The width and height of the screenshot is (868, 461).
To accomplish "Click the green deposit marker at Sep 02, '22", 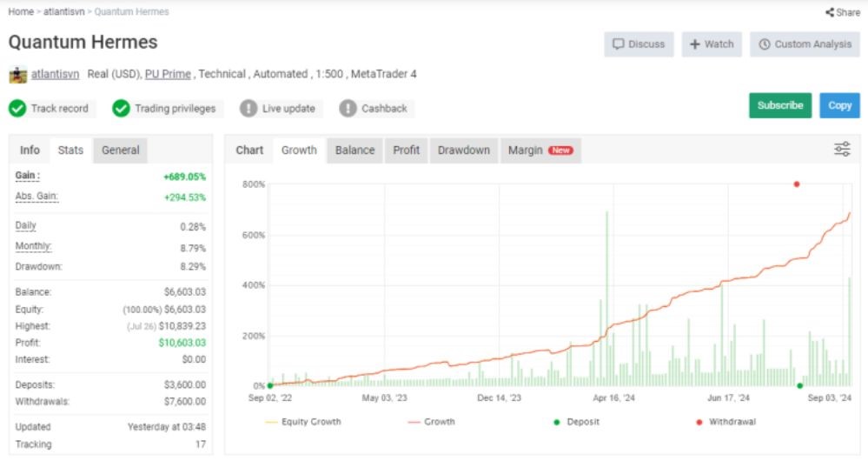I will [270, 385].
